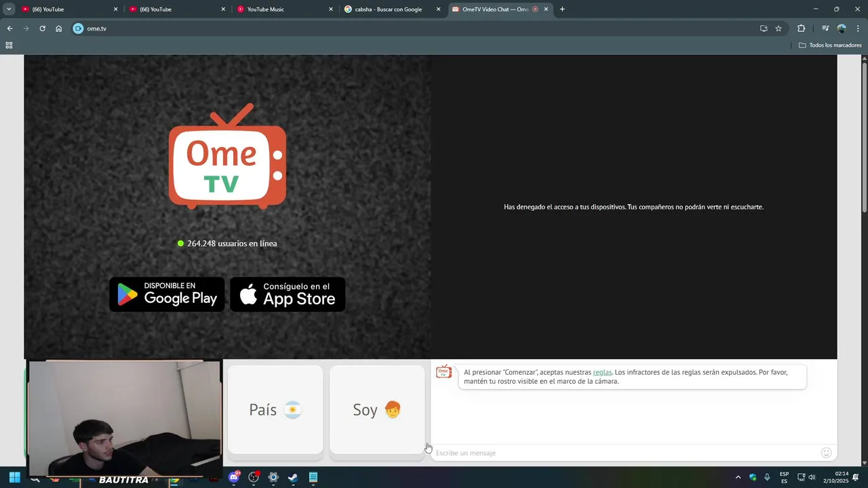The image size is (868, 488).
Task: View site information icon beside ome.tv
Action: [78, 28]
